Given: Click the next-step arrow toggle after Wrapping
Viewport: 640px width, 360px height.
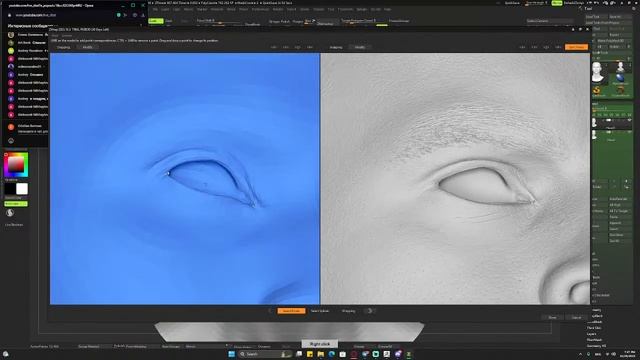Looking at the screenshot, I should point(370,311).
